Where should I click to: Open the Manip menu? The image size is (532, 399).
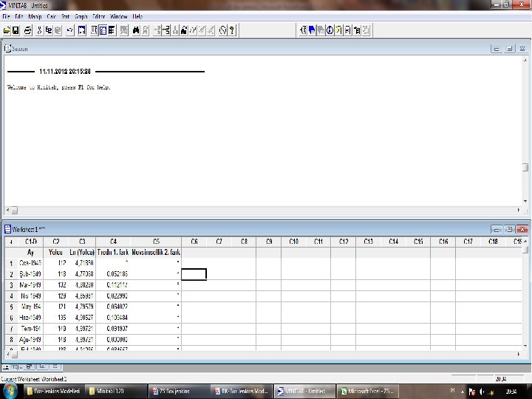35,16
